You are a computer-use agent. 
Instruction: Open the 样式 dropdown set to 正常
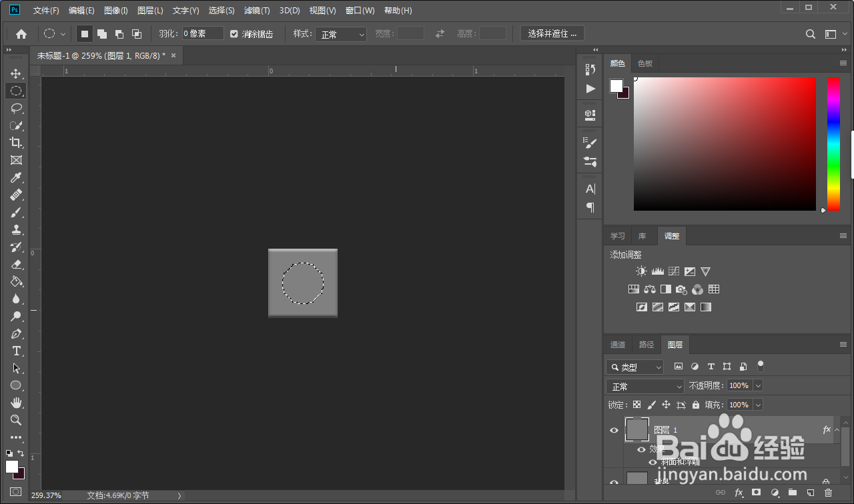tap(341, 34)
